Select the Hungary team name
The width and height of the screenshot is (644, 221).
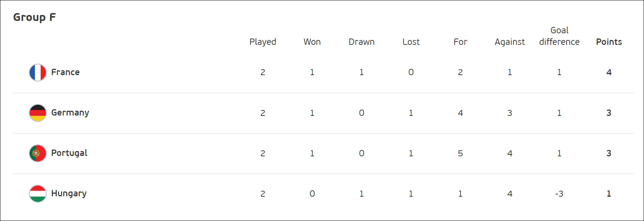pyautogui.click(x=69, y=193)
